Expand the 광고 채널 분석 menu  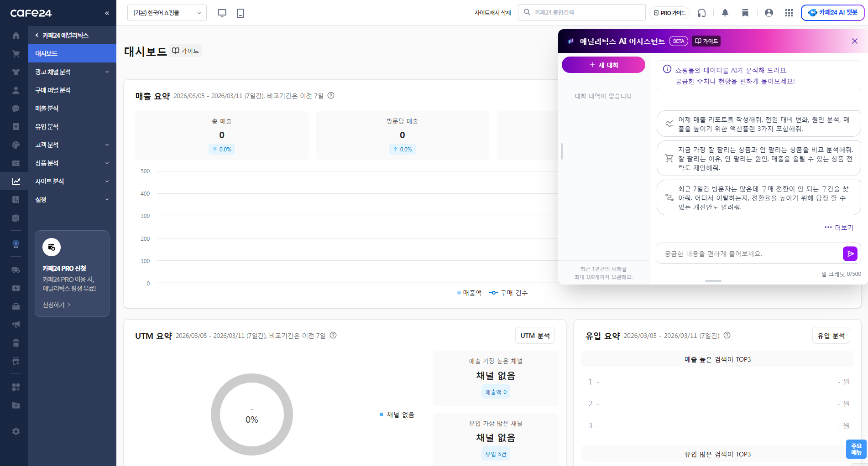click(x=72, y=72)
